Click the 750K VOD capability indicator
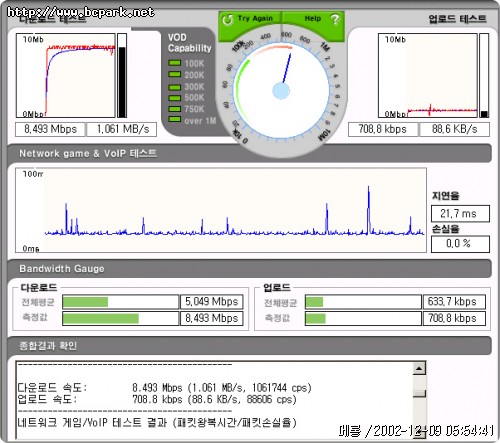The height and width of the screenshot is (443, 500). click(x=174, y=109)
